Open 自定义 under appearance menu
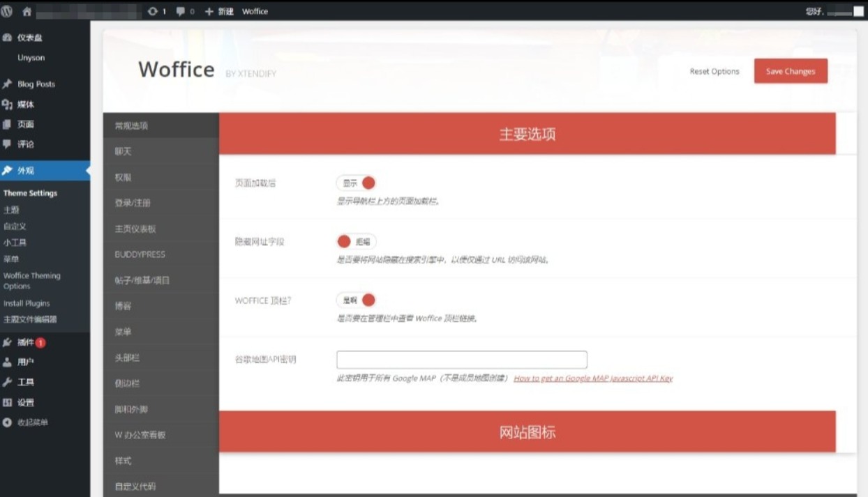 click(15, 227)
